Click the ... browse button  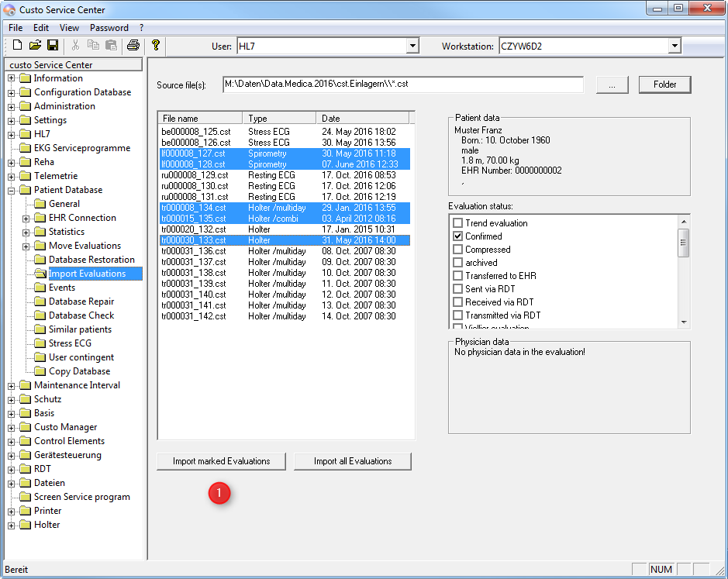coord(612,84)
